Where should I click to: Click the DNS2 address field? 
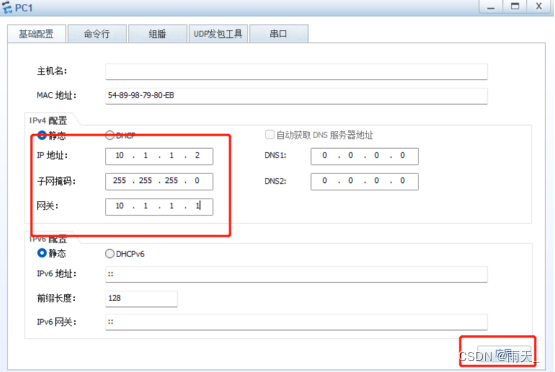tap(365, 181)
